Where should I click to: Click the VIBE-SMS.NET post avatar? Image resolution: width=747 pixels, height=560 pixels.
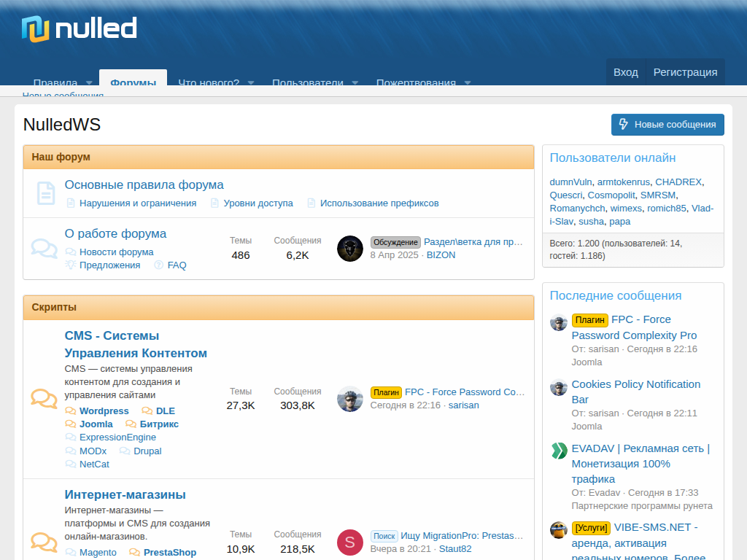(x=559, y=530)
